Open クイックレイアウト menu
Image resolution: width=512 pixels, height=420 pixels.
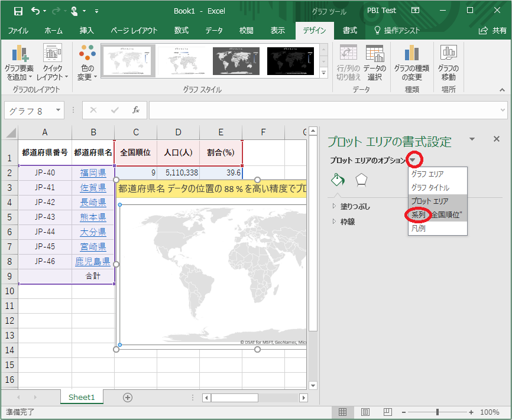pyautogui.click(x=52, y=63)
